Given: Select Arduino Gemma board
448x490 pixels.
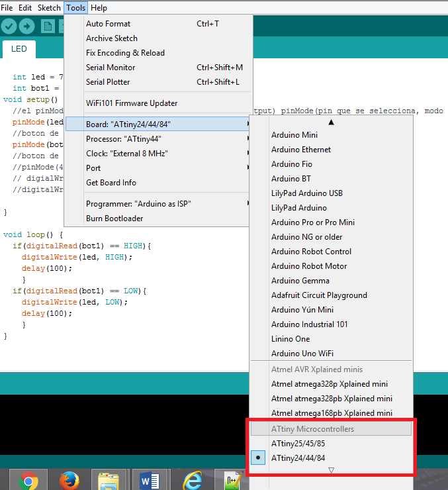Looking at the screenshot, I should click(332, 281).
